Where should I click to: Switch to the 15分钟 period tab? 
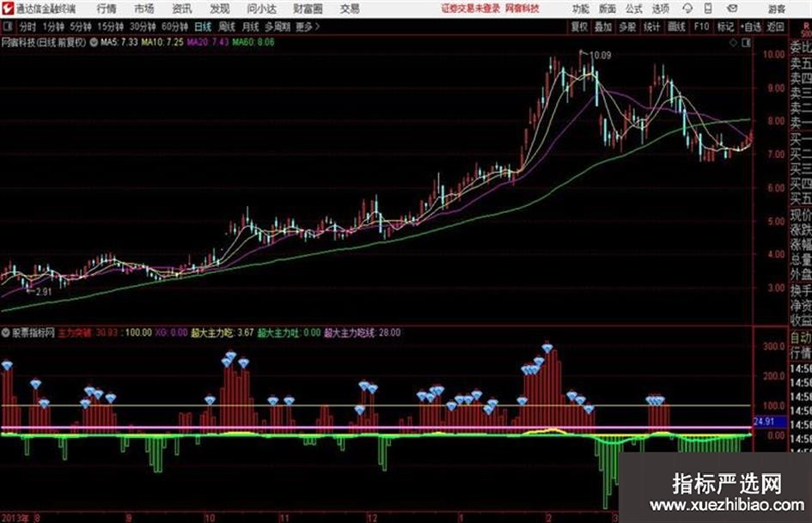pos(110,27)
